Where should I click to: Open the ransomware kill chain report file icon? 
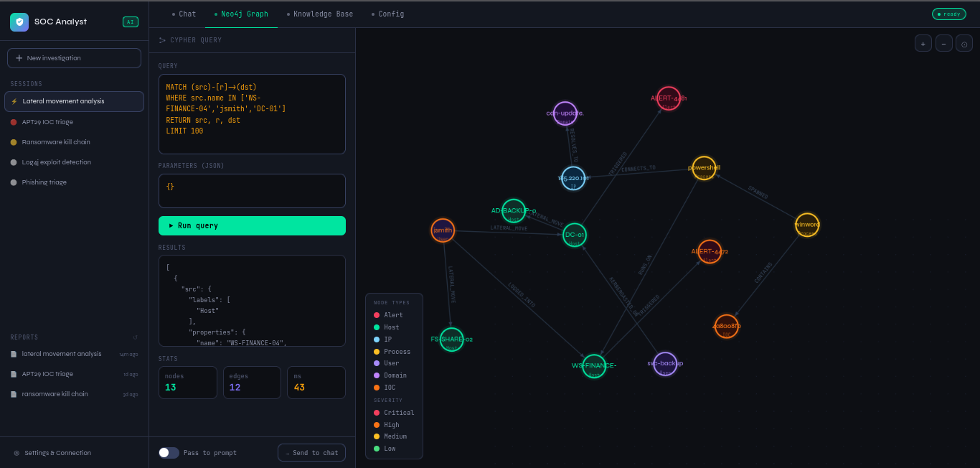pos(14,394)
